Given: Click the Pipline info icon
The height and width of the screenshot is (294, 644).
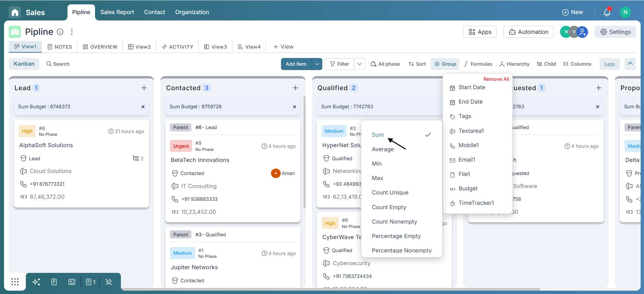Looking at the screenshot, I should (60, 32).
